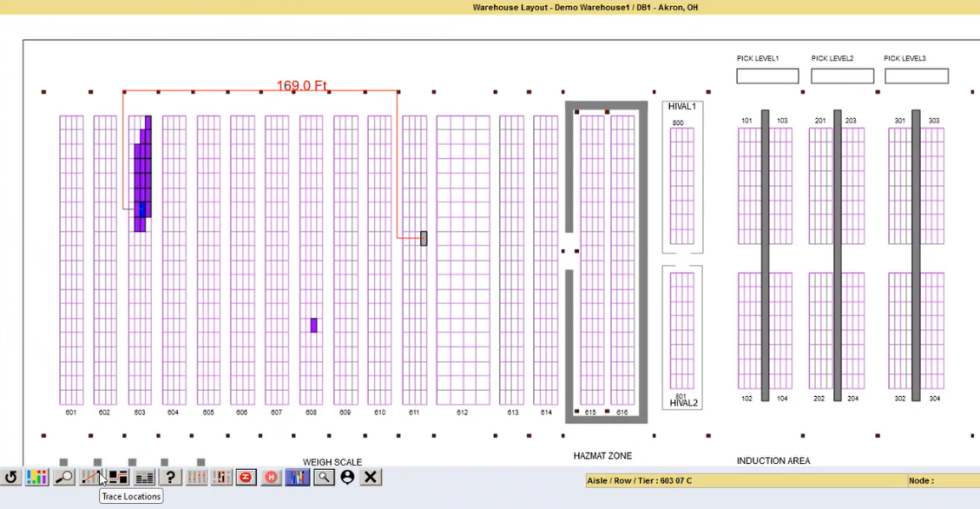Select the single purple cell in aisle 608

tap(314, 325)
